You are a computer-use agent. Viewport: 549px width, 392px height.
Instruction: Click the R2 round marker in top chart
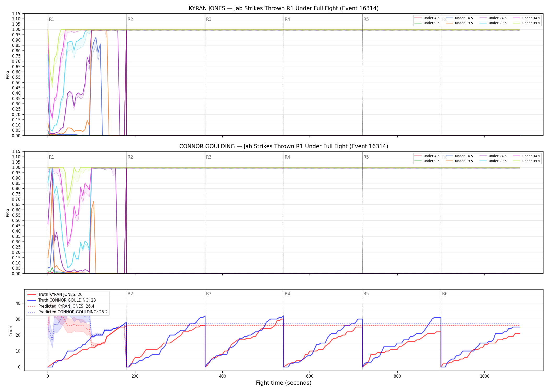[130, 19]
